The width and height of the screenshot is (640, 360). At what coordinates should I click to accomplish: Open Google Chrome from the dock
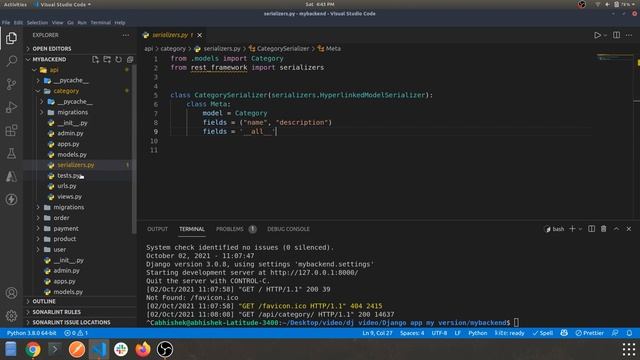[33, 349]
